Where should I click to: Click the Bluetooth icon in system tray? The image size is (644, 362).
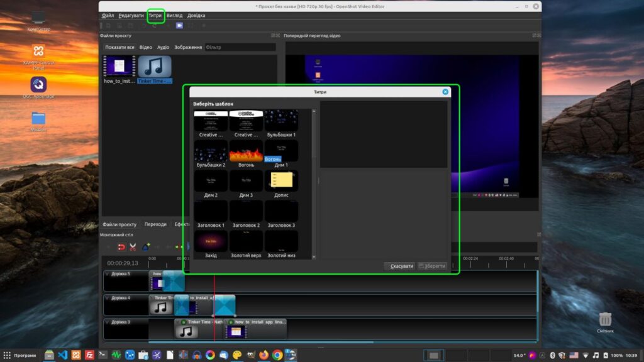coord(552,356)
